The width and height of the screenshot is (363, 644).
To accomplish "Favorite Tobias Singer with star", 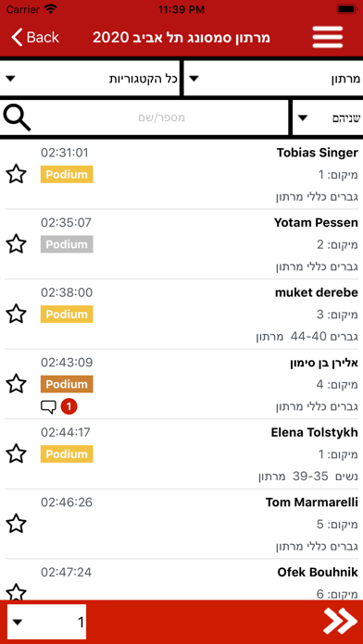I will [x=17, y=174].
